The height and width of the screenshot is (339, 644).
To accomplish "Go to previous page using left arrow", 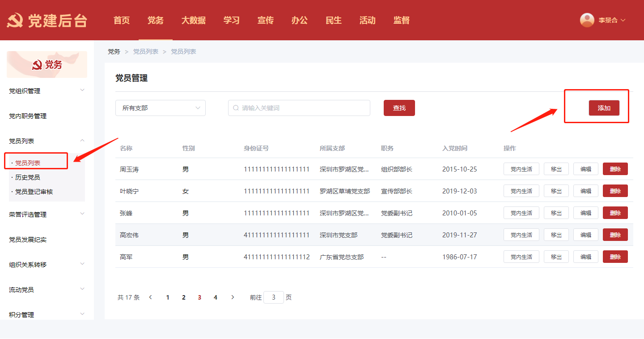I will coord(151,297).
